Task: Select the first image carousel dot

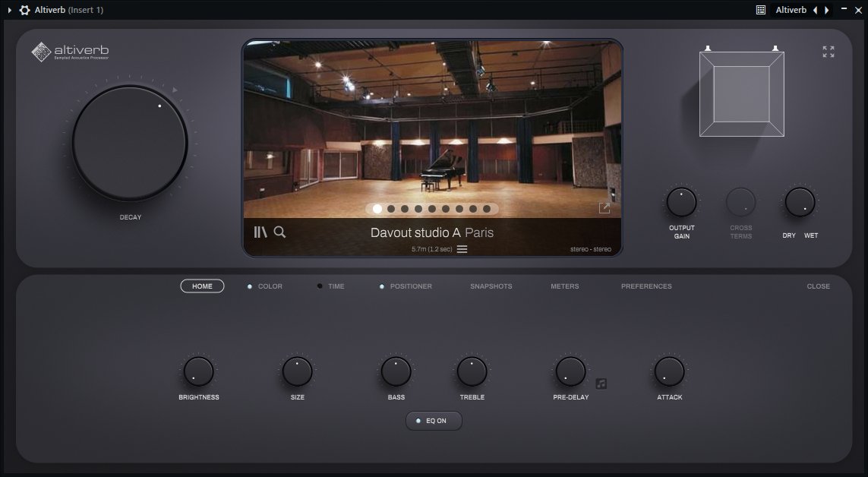Action: 377,209
